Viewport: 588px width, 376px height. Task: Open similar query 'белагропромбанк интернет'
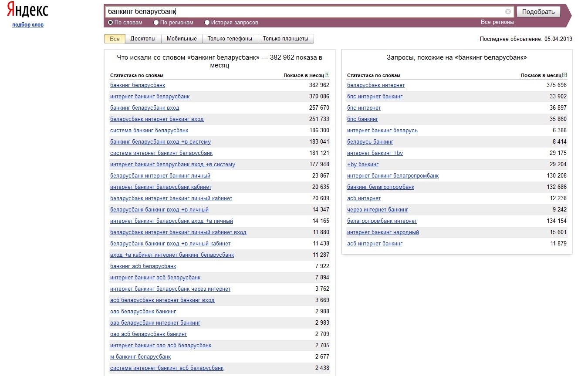pos(382,221)
